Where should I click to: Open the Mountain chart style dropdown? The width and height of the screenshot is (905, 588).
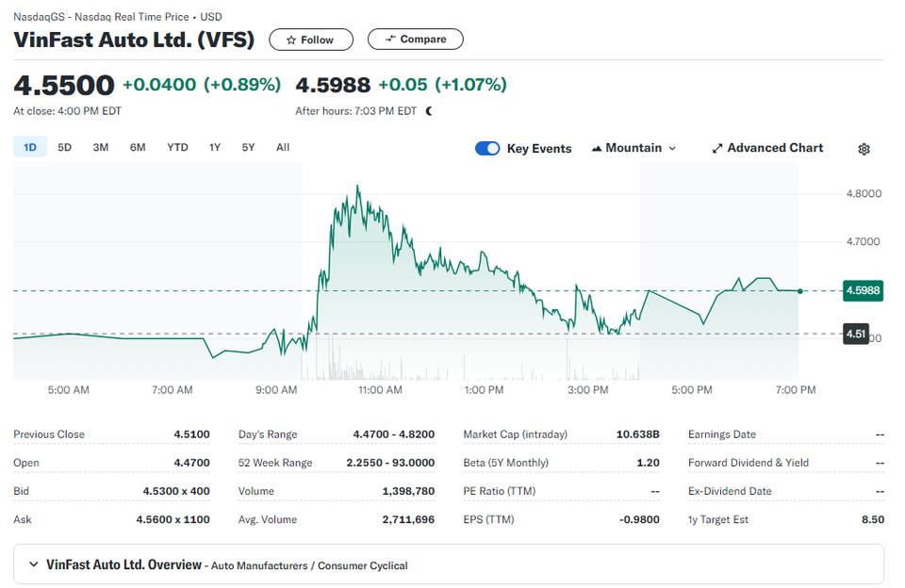pos(633,148)
